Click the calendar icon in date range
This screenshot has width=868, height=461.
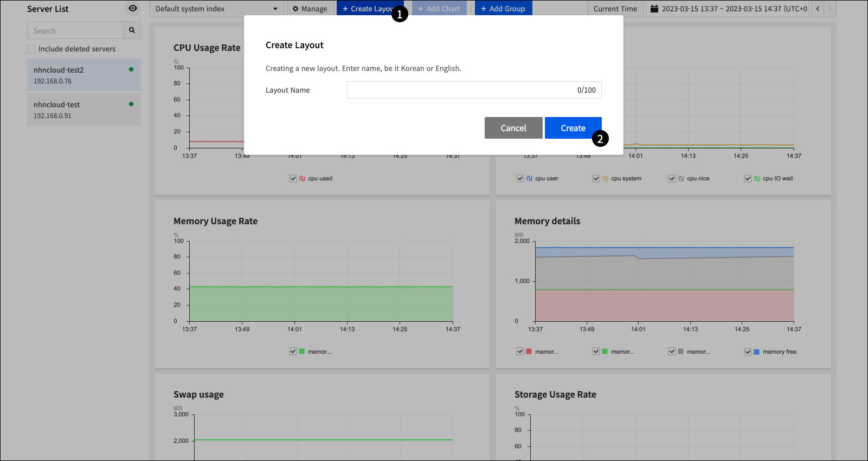(654, 9)
